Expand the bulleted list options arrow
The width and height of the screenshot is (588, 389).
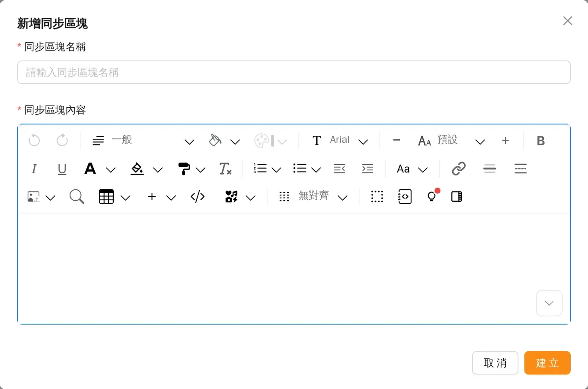(x=316, y=169)
